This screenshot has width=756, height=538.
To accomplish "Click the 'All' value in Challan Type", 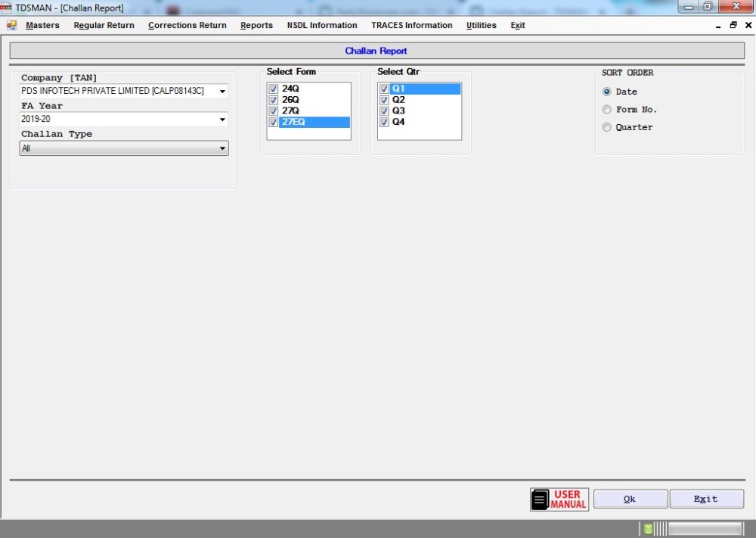I will (26, 148).
